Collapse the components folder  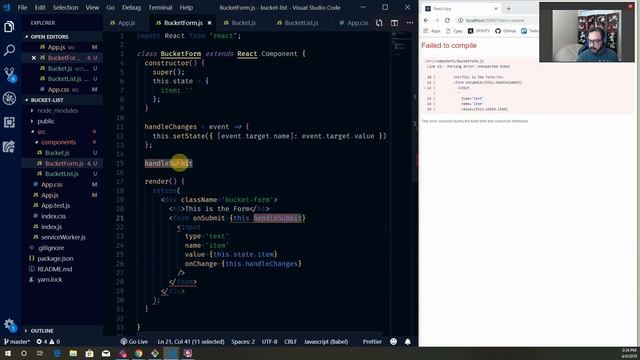[59, 142]
